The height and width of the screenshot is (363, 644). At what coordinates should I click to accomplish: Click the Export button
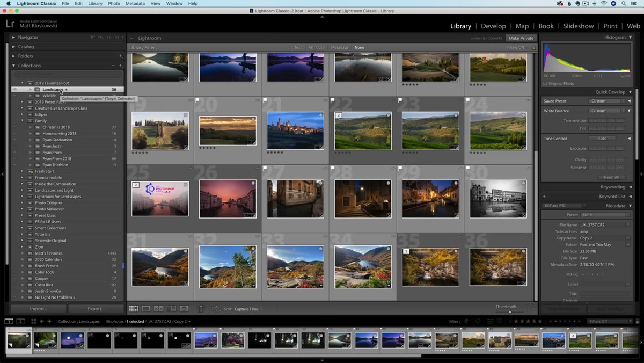pyautogui.click(x=96, y=309)
